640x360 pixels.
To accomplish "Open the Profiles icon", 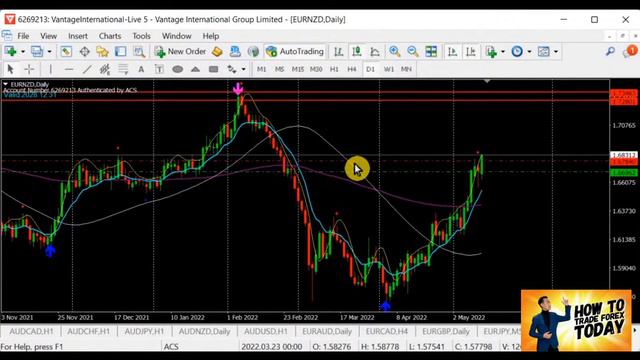I will click(x=37, y=51).
